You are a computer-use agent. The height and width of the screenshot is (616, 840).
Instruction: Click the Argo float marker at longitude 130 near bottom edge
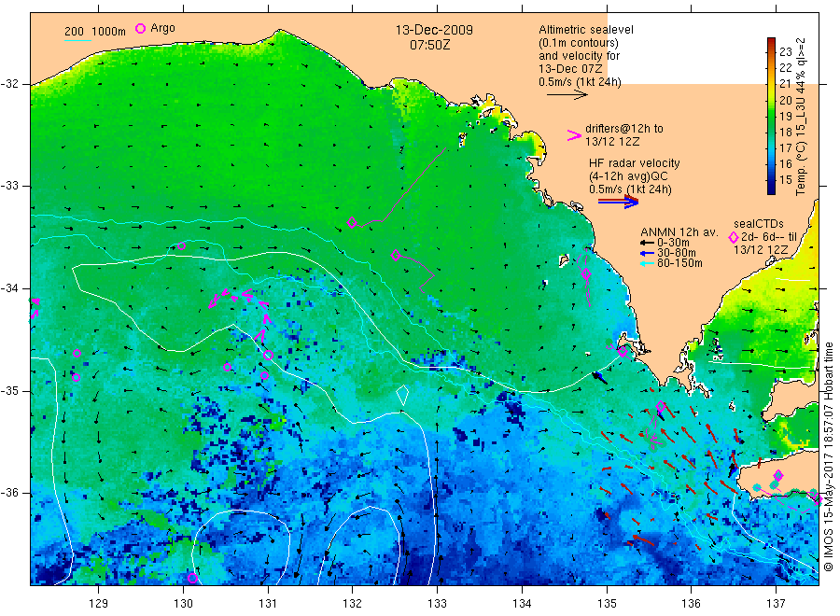pos(192,578)
